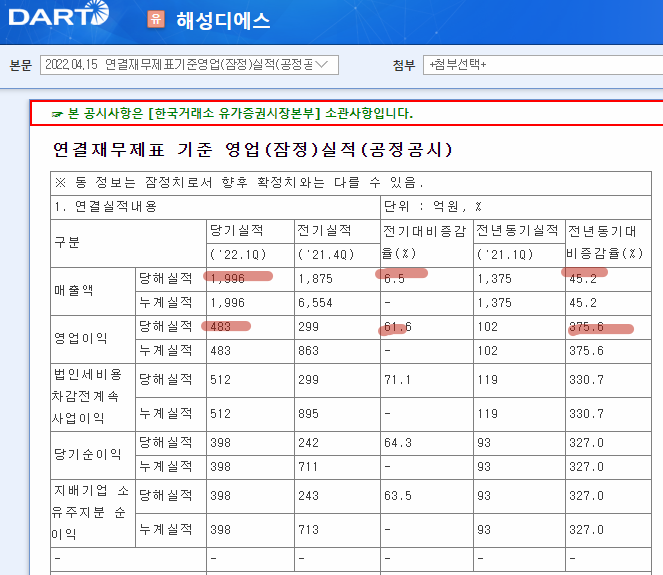Click the 지배기업 소유주지분 순이익 row label
The image size is (663, 575).
tap(90, 512)
